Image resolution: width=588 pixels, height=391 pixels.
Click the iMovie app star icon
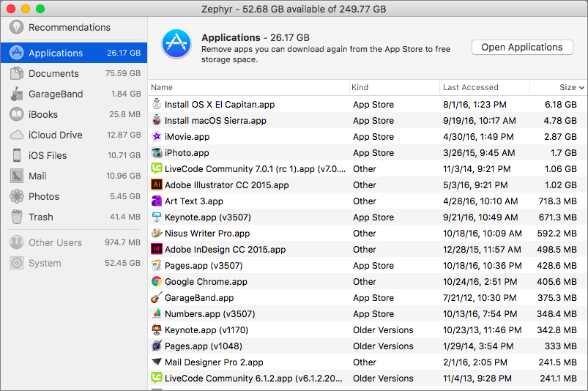point(157,137)
